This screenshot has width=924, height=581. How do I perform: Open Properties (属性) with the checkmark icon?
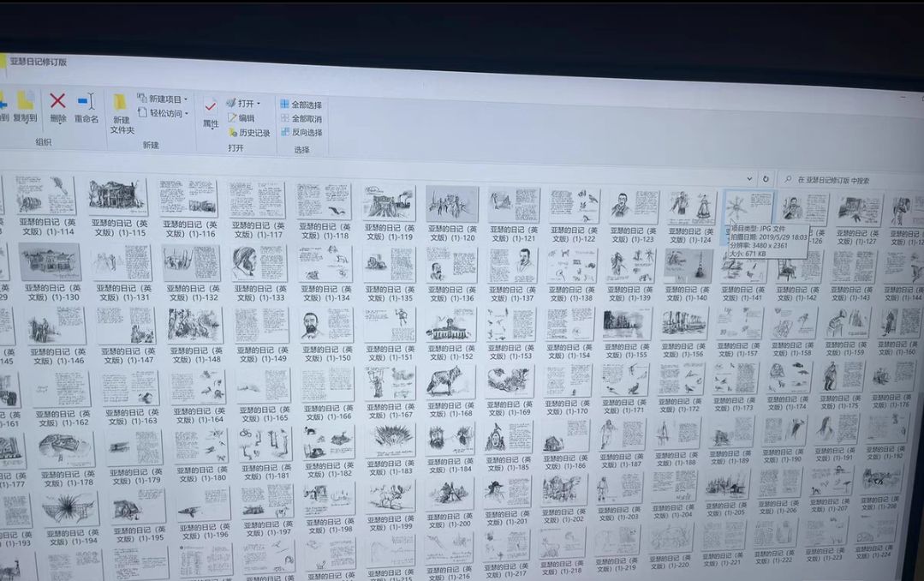(x=210, y=107)
